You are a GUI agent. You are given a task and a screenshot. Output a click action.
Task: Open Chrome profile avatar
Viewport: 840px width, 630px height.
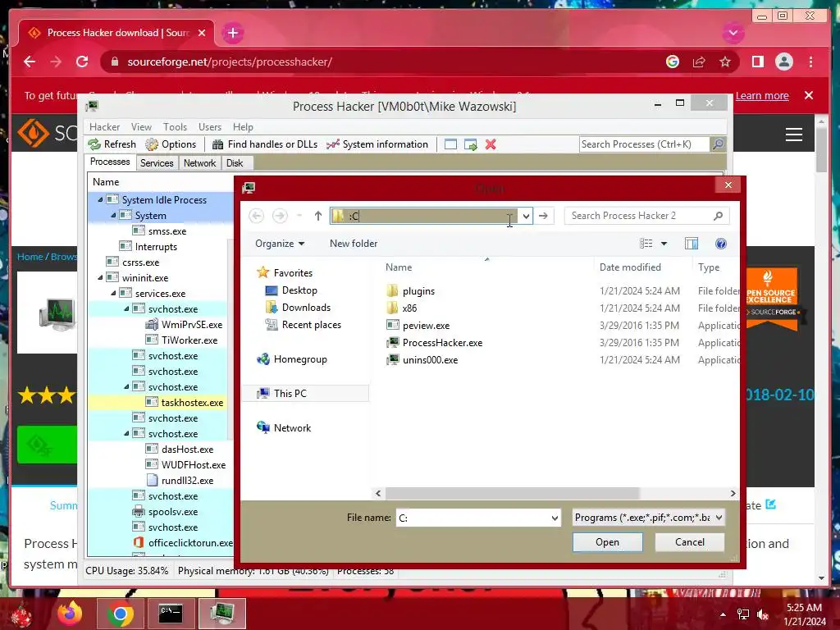[783, 62]
